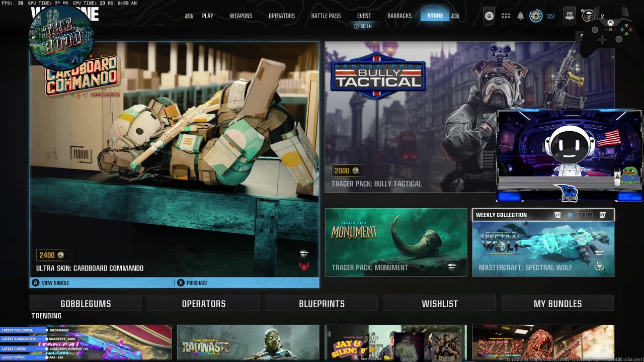The height and width of the screenshot is (362, 644).
Task: Click View Bundle for Cardboard Commando
Action: 55,283
